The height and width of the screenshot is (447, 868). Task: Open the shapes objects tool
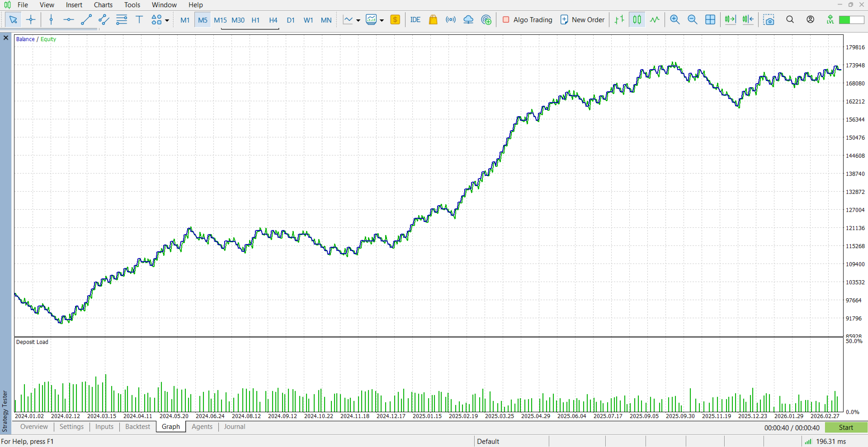coord(156,19)
